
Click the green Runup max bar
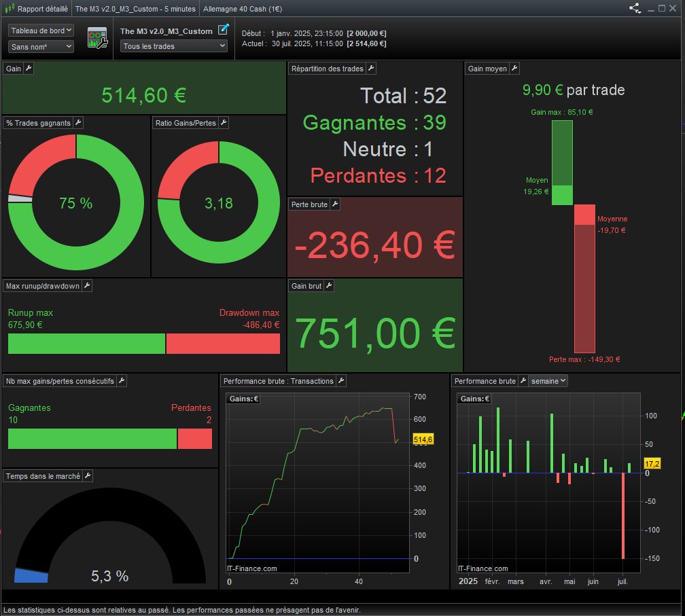click(x=86, y=344)
